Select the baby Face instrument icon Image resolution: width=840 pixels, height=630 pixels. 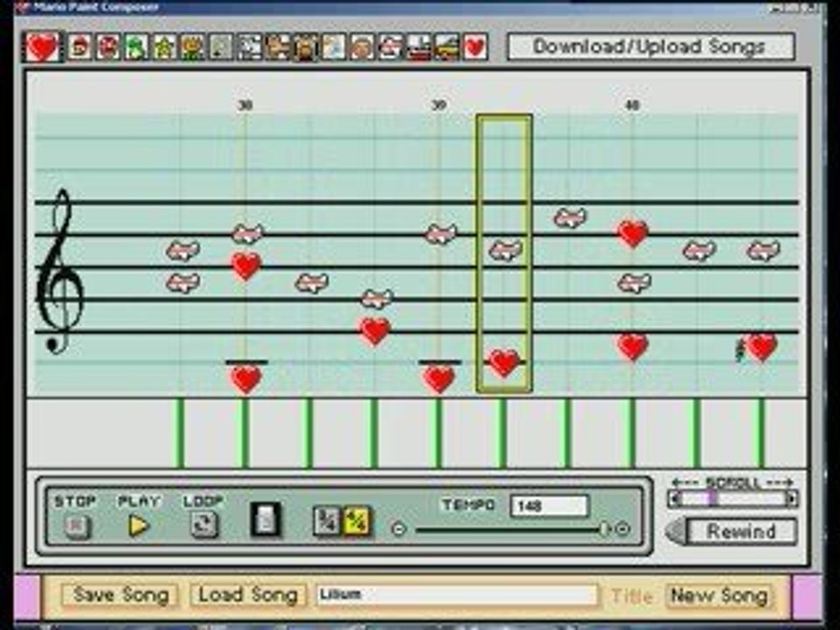pyautogui.click(x=362, y=47)
